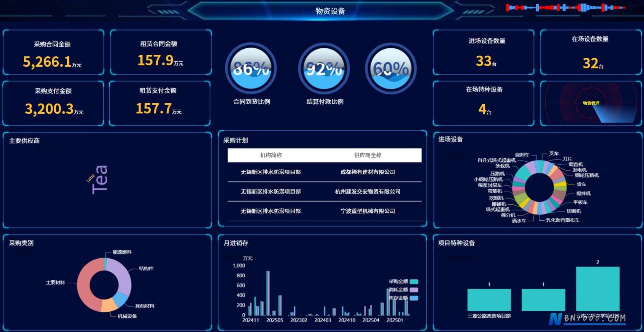Select the 采购合同金额 card showing 5,266.1
This screenshot has width=644, height=332.
[x=53, y=52]
